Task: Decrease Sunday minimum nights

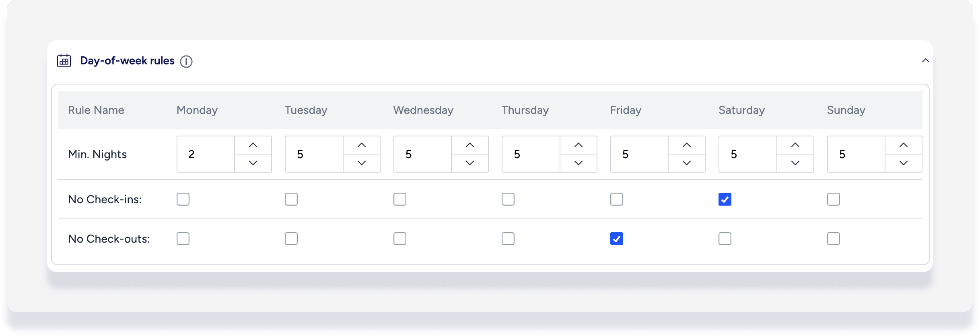Action: [x=904, y=163]
